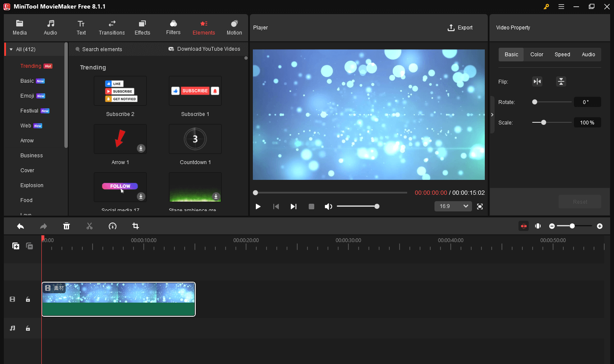
Task: Play the video preview
Action: (x=258, y=206)
